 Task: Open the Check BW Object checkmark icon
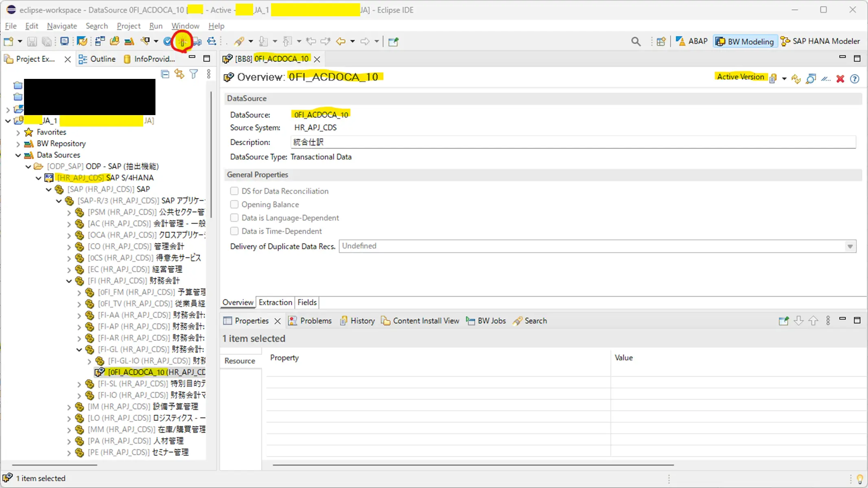[x=167, y=41]
